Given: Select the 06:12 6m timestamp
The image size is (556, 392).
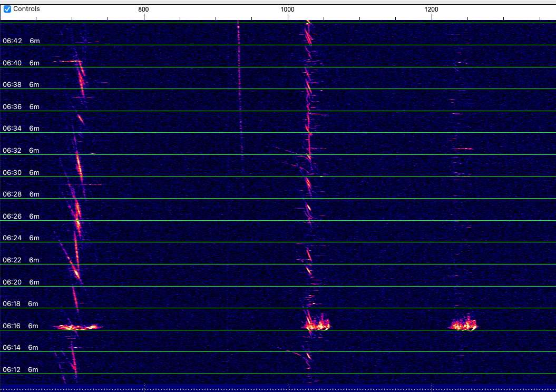Looking at the screenshot, I should click(x=21, y=370).
